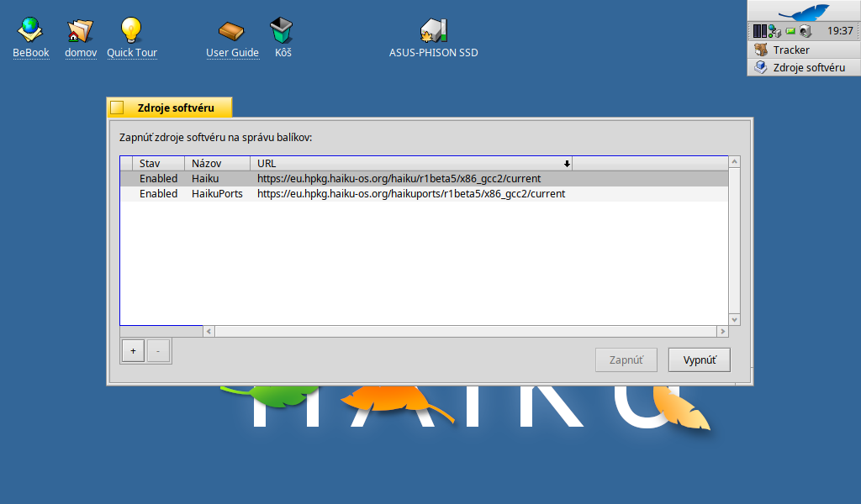Click the Enabled status of HaikuPorts row
This screenshot has height=504, width=861.
click(158, 193)
